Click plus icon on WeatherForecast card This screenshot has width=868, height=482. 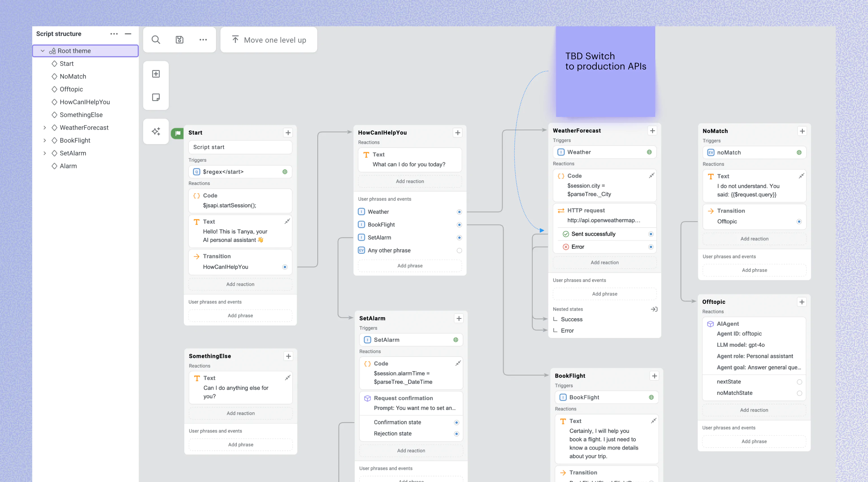[x=652, y=131]
